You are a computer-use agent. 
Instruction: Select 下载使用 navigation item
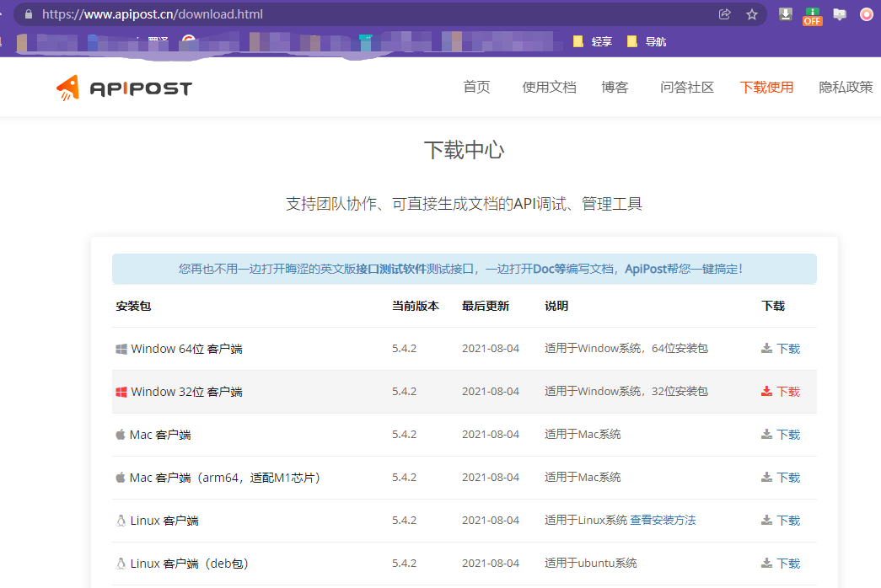tap(766, 87)
